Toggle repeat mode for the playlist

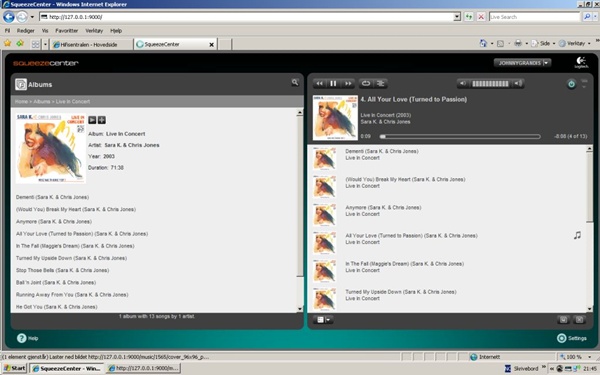click(366, 83)
